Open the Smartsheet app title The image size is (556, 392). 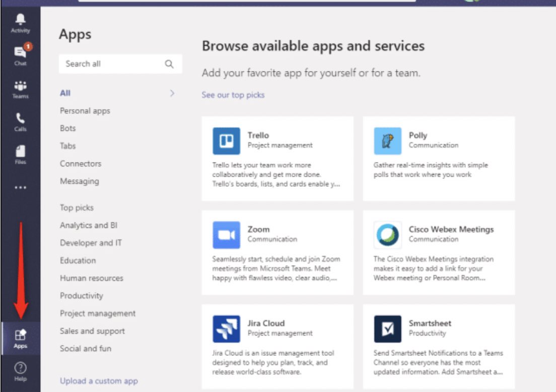tap(430, 323)
